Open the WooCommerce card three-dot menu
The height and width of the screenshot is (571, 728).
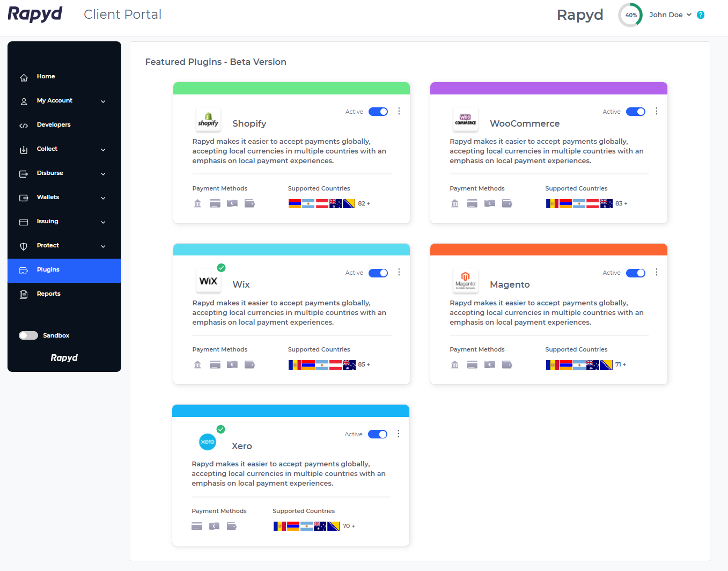[x=656, y=111]
